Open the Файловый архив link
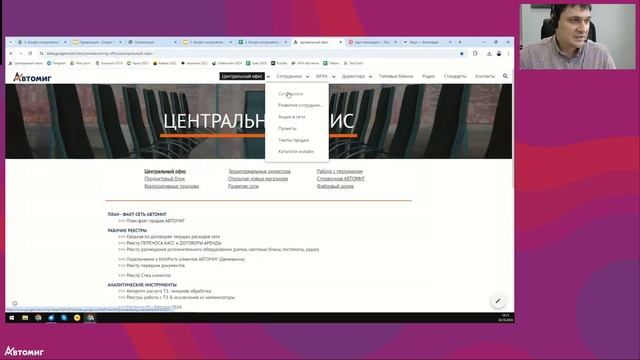 point(335,186)
